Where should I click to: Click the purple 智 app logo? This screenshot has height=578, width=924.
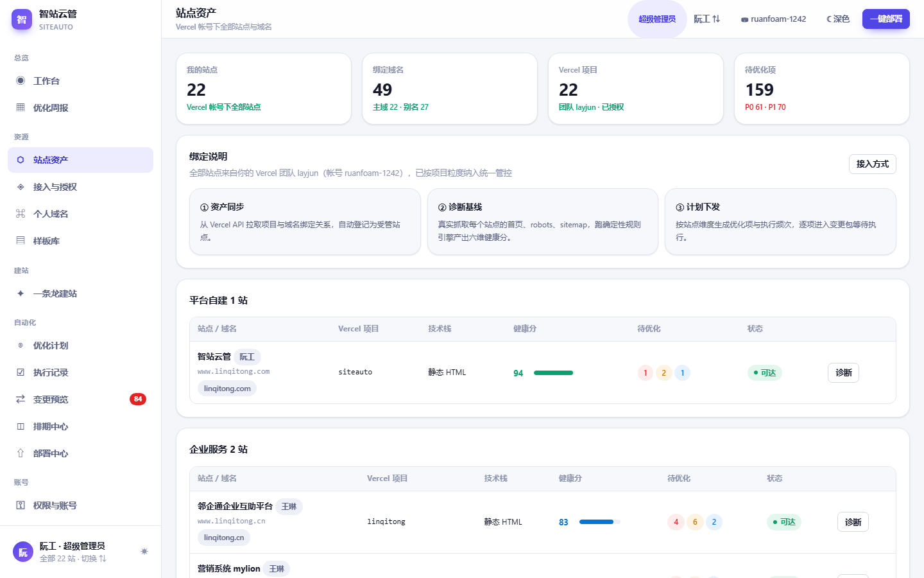click(x=22, y=19)
